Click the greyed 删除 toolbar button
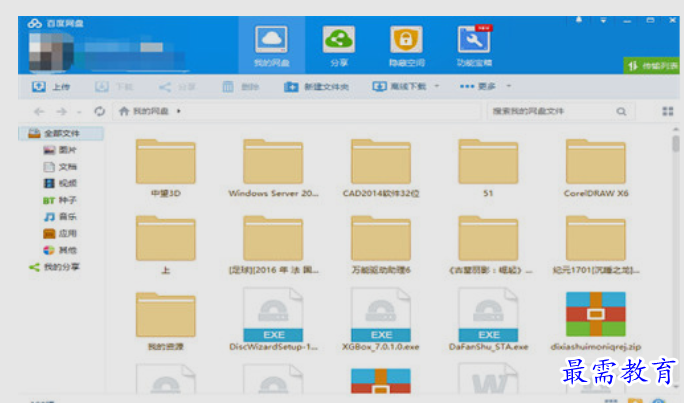Screen dimensions: 684x403 pyautogui.click(x=241, y=87)
